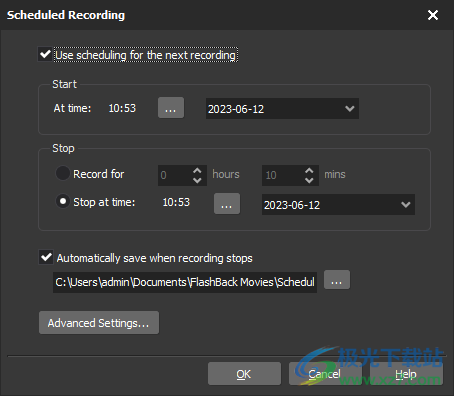Screen dimensions: 454x396
Task: Open Advanced Settings
Action: (x=99, y=323)
